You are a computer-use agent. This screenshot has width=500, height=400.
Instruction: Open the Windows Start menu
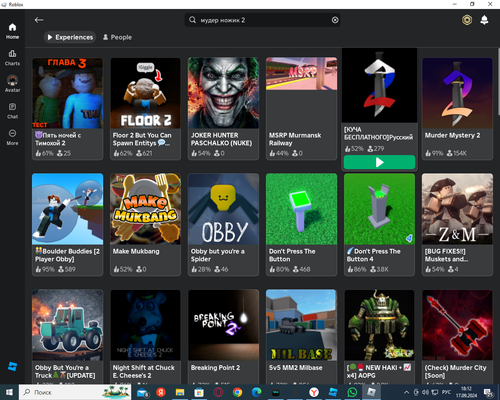9,392
